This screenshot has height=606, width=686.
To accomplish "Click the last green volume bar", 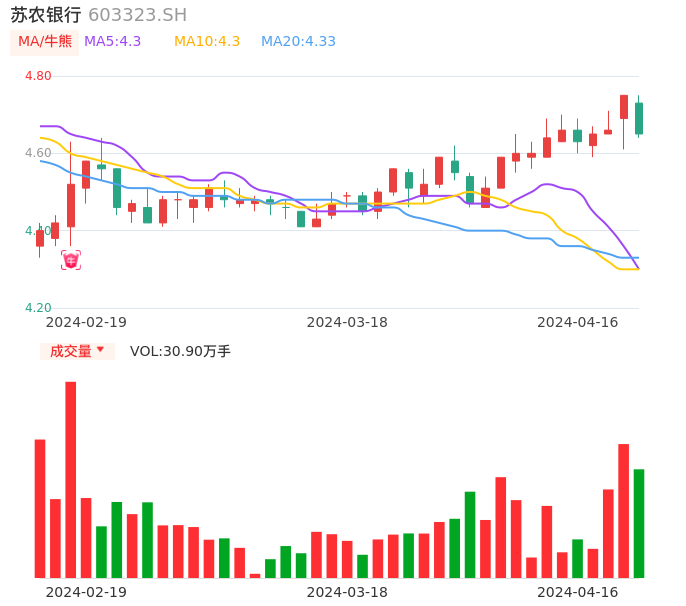I will [639, 523].
